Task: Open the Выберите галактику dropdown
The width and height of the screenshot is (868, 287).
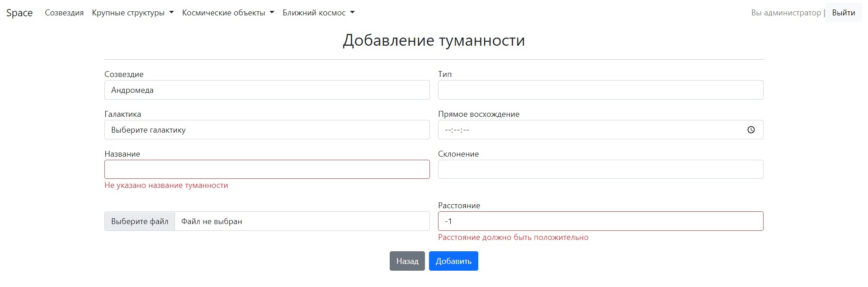Action: (x=267, y=130)
